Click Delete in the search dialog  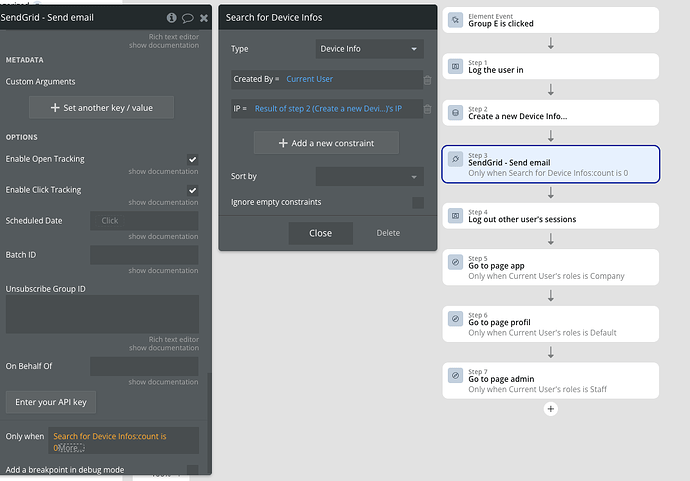[x=388, y=233]
